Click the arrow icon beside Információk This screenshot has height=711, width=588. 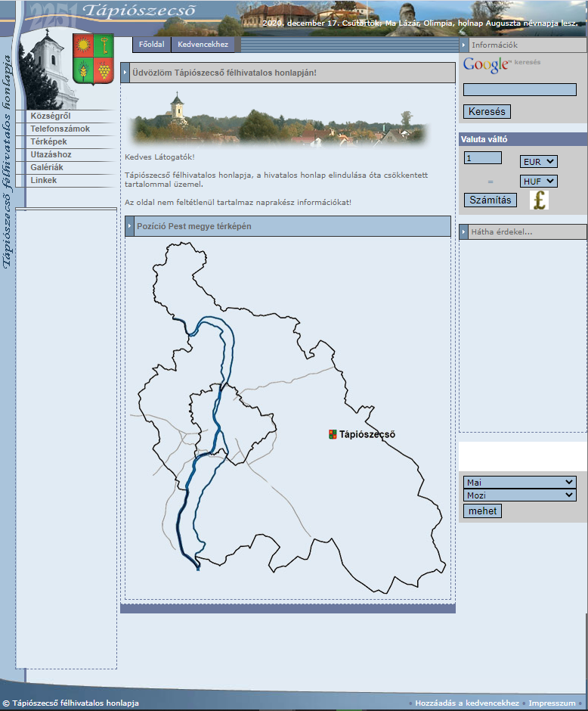[464, 45]
